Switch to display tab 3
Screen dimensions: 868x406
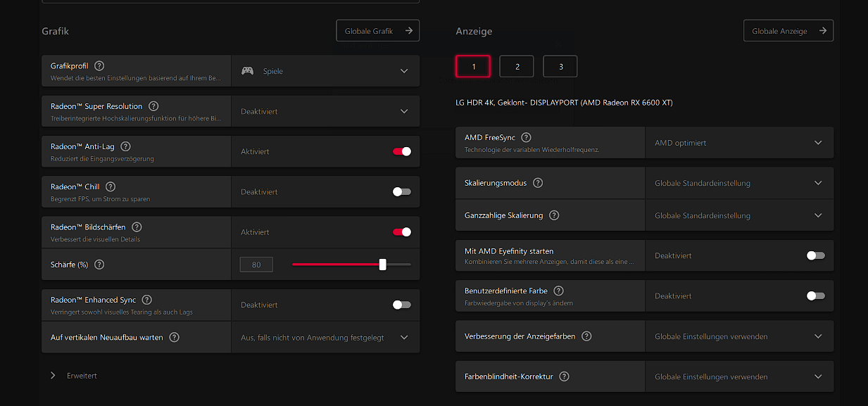560,66
